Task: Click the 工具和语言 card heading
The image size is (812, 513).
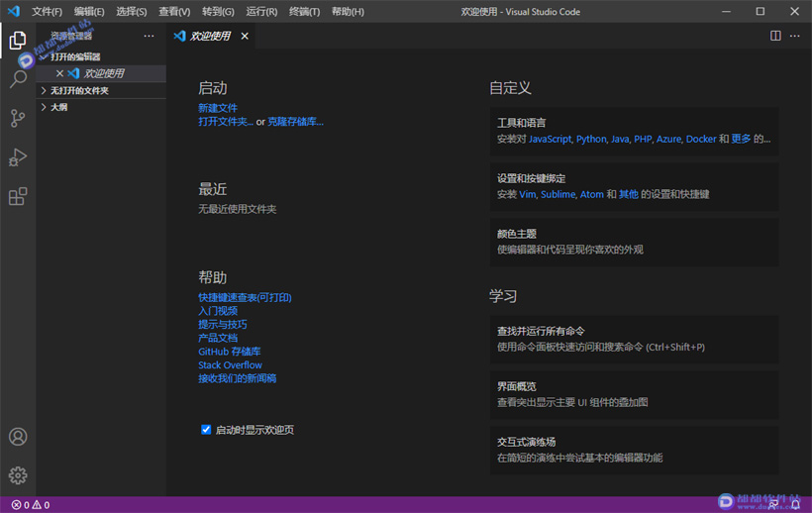Action: (522, 123)
